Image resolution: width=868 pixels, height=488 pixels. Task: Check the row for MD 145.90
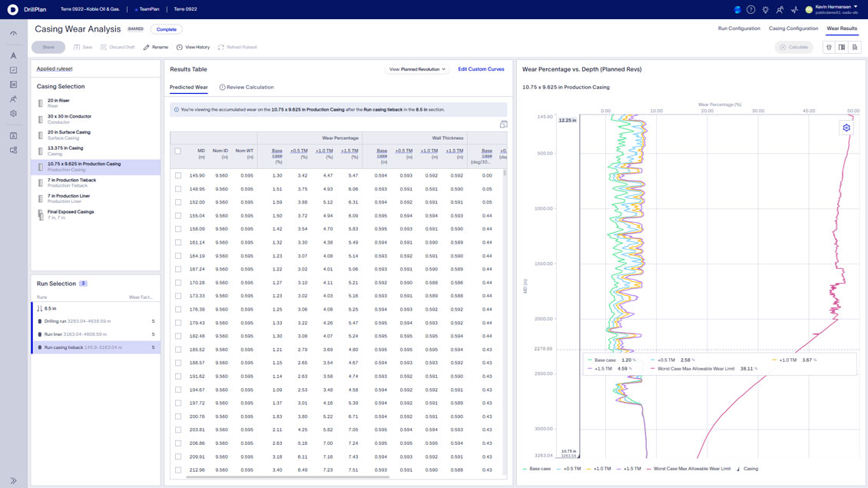(x=178, y=175)
